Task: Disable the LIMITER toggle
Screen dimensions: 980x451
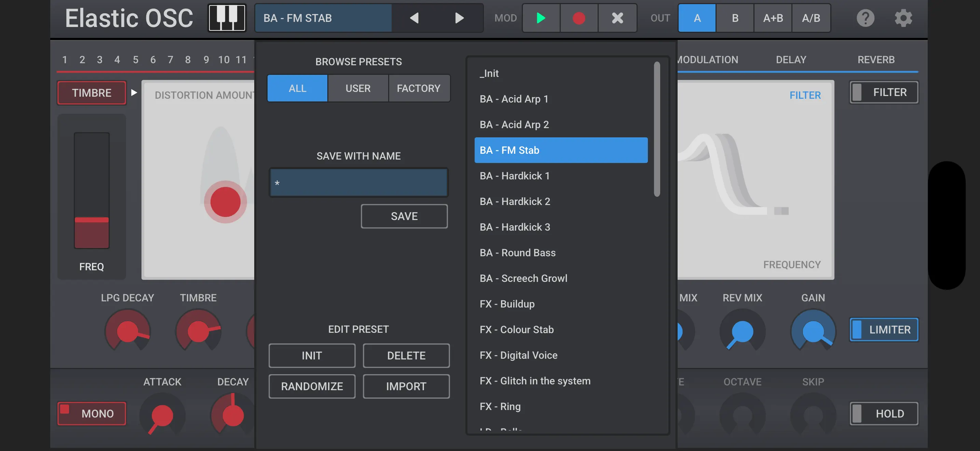Action: coord(883,329)
